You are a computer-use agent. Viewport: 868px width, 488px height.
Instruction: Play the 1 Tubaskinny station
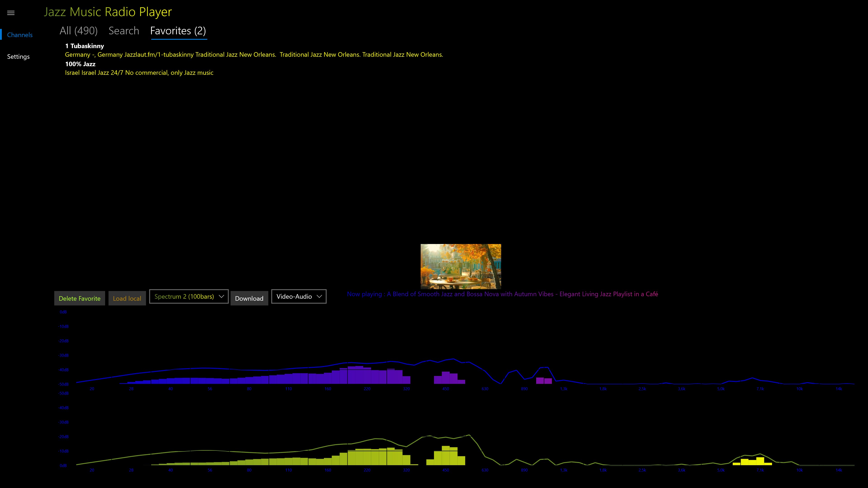pos(84,46)
